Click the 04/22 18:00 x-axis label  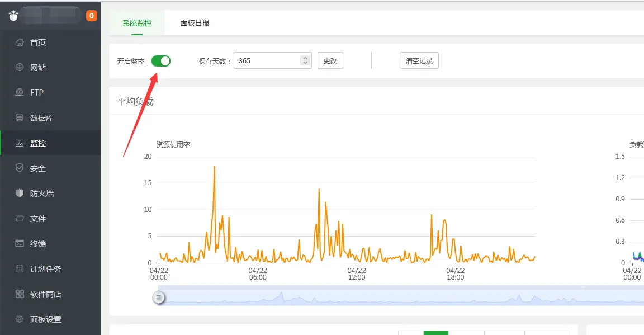point(456,273)
